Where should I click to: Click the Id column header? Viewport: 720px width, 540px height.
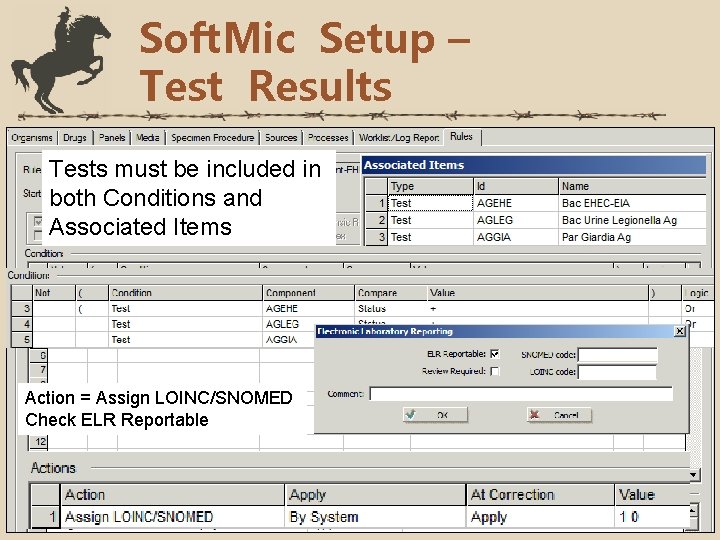516,186
